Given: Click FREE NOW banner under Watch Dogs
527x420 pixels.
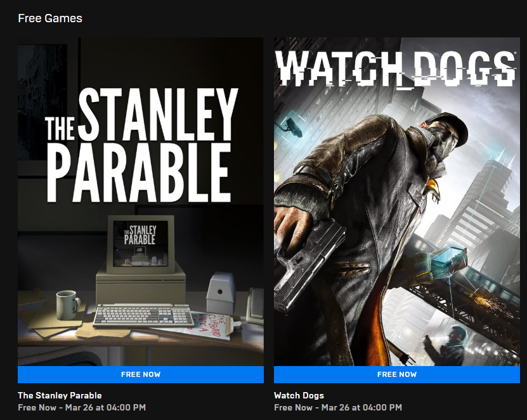Looking at the screenshot, I should coord(397,374).
